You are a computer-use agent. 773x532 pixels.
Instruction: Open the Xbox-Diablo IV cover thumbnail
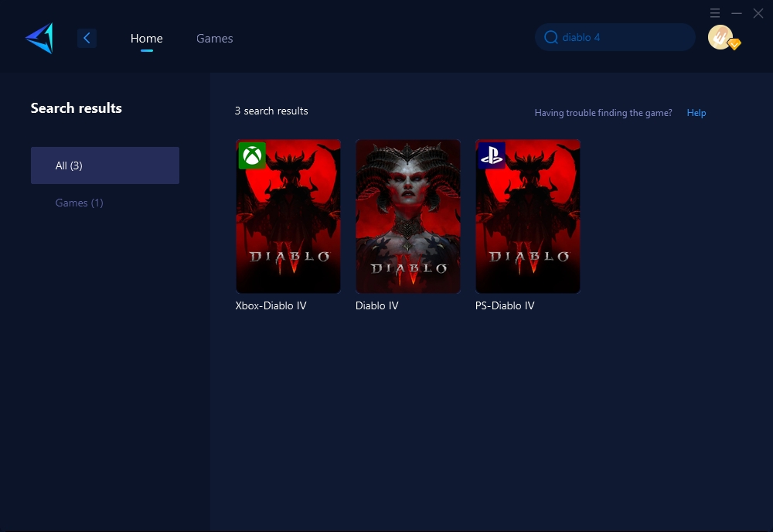[288, 216]
